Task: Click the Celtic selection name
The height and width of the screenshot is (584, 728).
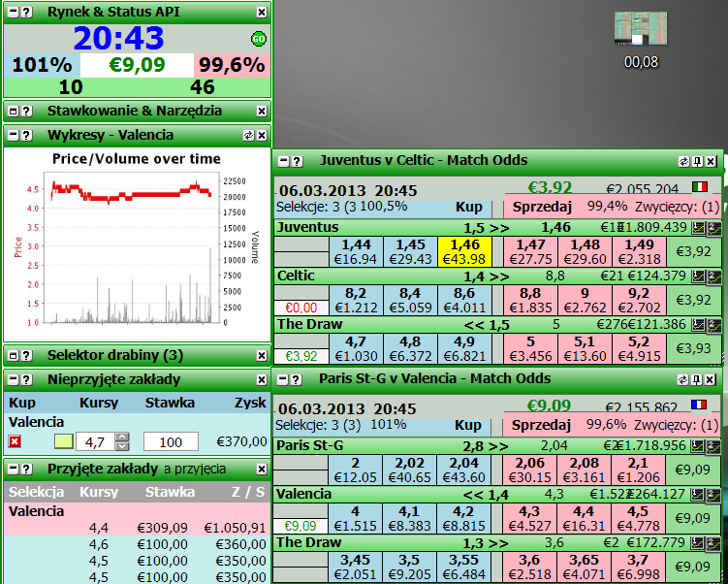Action: [296, 276]
